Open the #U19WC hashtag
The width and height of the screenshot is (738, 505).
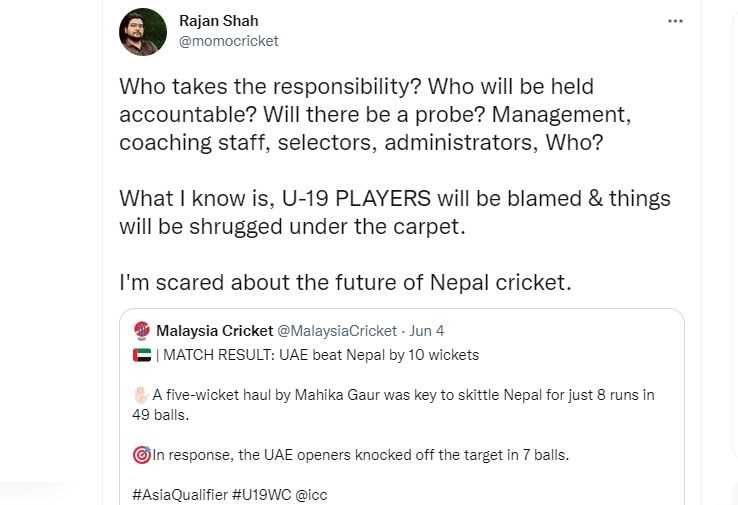click(262, 495)
